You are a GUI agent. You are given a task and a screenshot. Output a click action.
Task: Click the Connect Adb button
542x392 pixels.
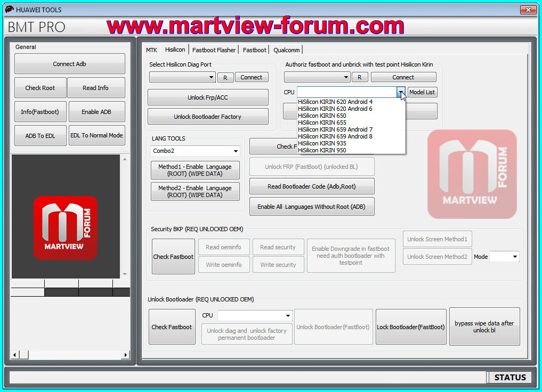click(69, 64)
